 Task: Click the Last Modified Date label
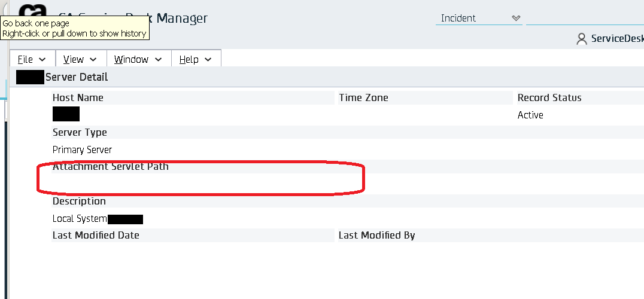(x=96, y=236)
